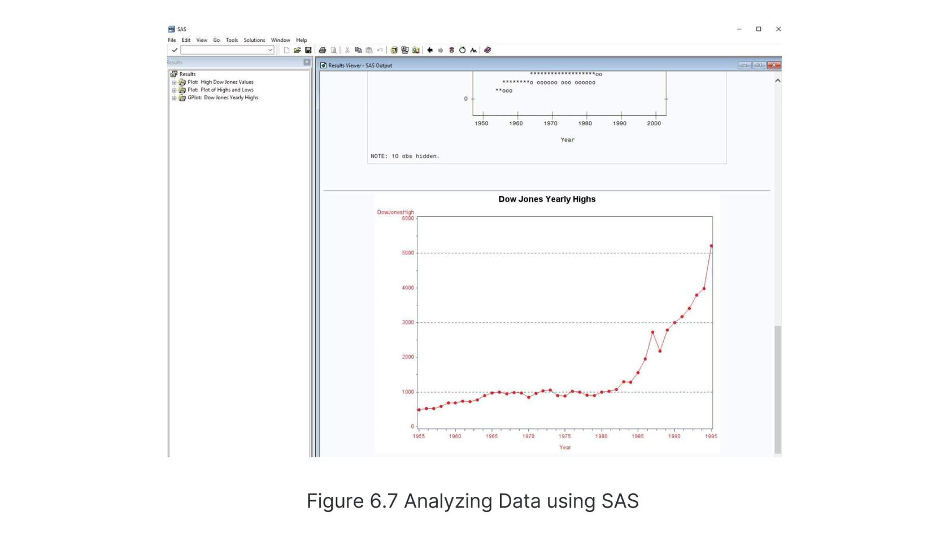Open the Window menu
The width and height of the screenshot is (949, 560).
pyautogui.click(x=280, y=40)
